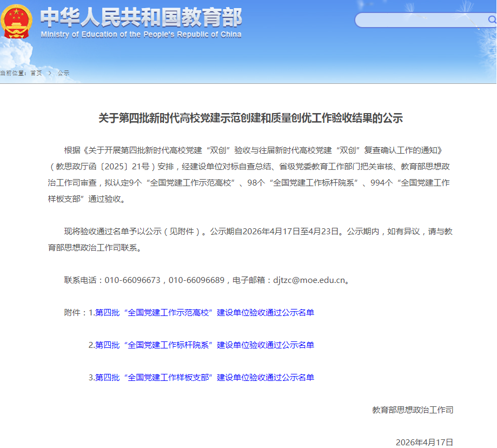497x448 pixels.
Task: Click the 中华人民共和国教育部 site title
Action: click(141, 17)
